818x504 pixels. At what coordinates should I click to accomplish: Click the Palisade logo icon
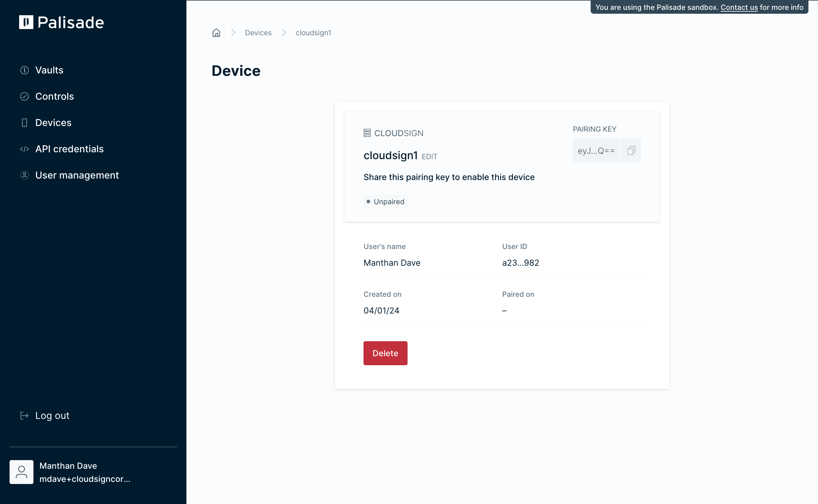pos(26,22)
